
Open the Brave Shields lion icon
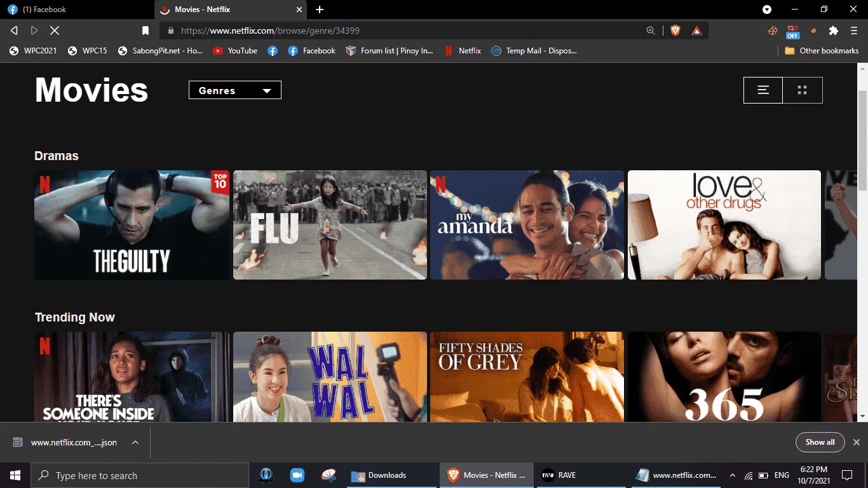[x=675, y=30]
